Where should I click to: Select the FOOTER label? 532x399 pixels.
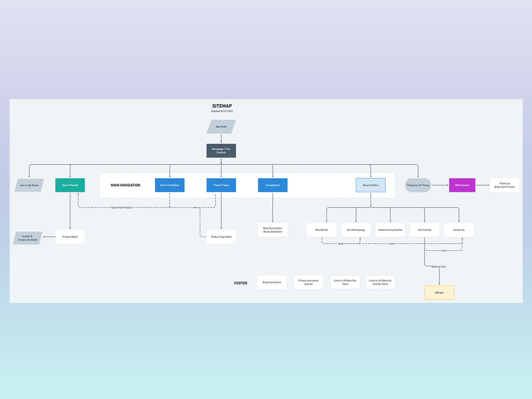241,283
